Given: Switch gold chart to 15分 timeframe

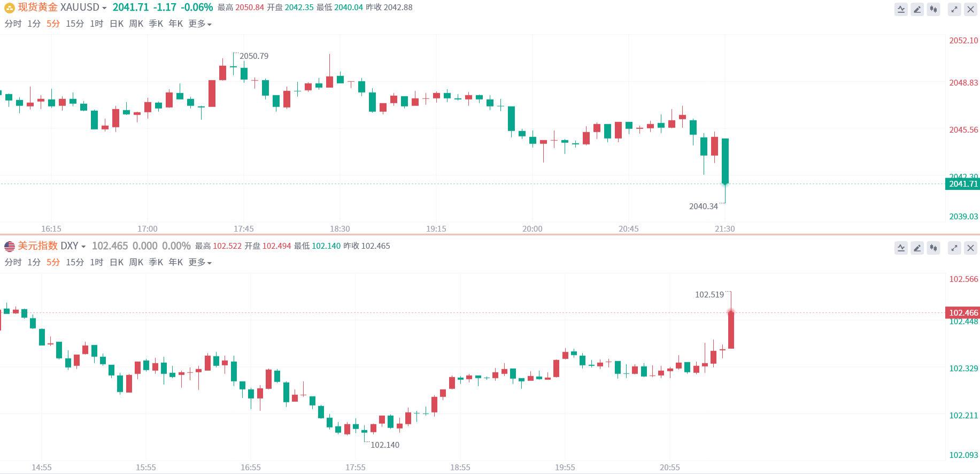Looking at the screenshot, I should [75, 24].
